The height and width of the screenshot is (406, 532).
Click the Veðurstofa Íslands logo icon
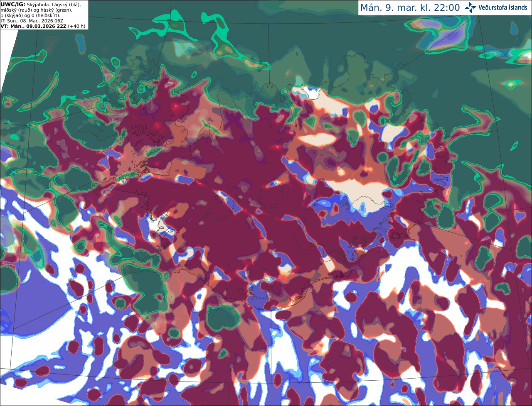(x=470, y=7)
